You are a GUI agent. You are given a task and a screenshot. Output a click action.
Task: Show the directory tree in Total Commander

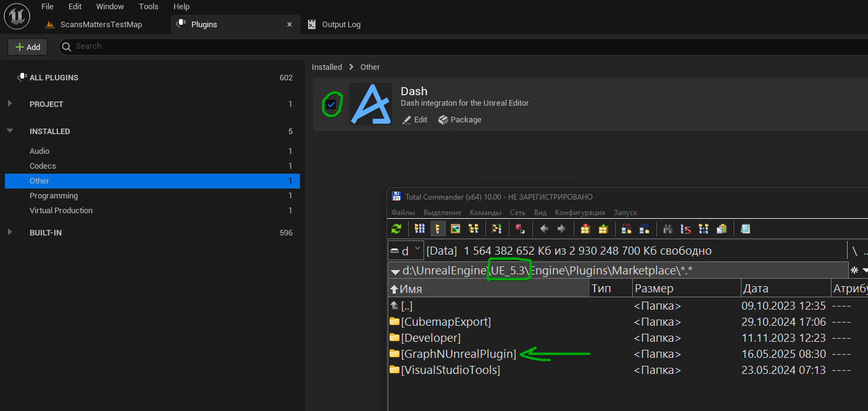click(x=474, y=229)
